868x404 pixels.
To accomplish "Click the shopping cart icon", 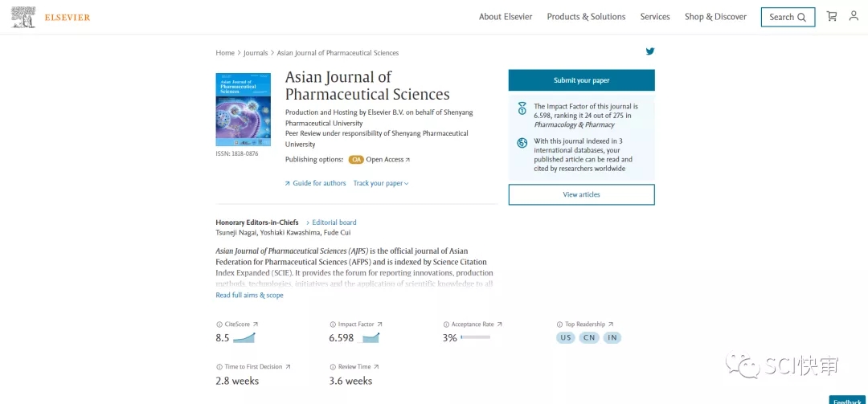I will point(832,16).
